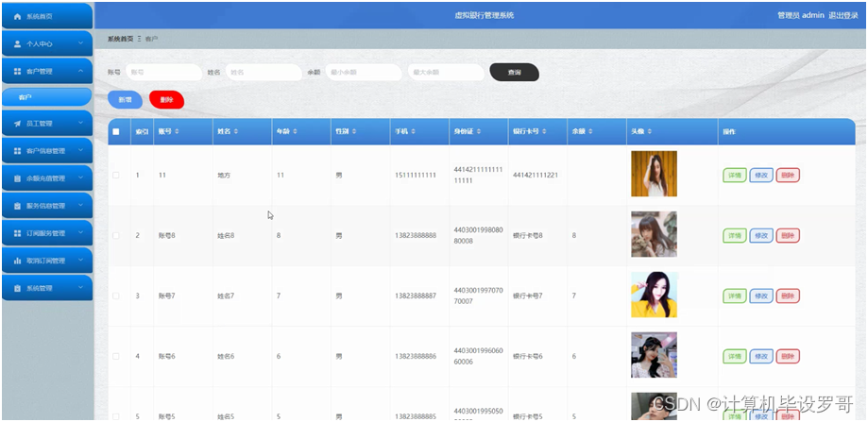This screenshot has height=422, width=868.
Task: Expand the 个人中心 menu chevron
Action: click(81, 43)
